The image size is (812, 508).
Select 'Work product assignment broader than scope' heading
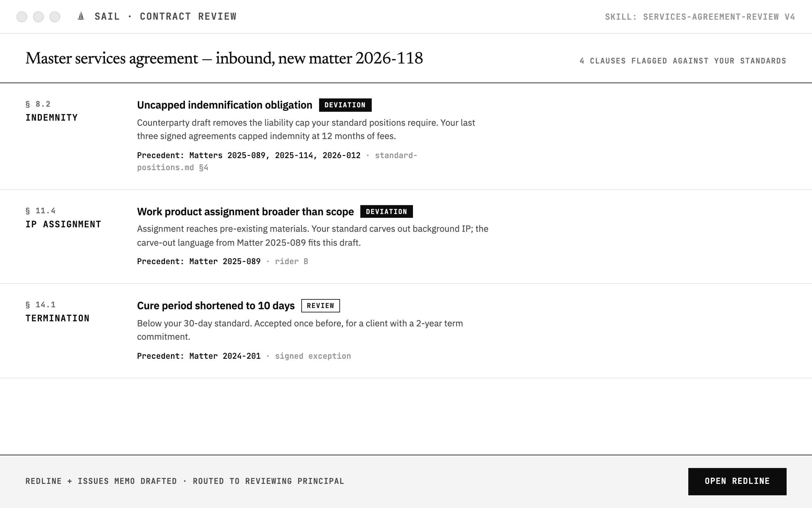pos(245,212)
